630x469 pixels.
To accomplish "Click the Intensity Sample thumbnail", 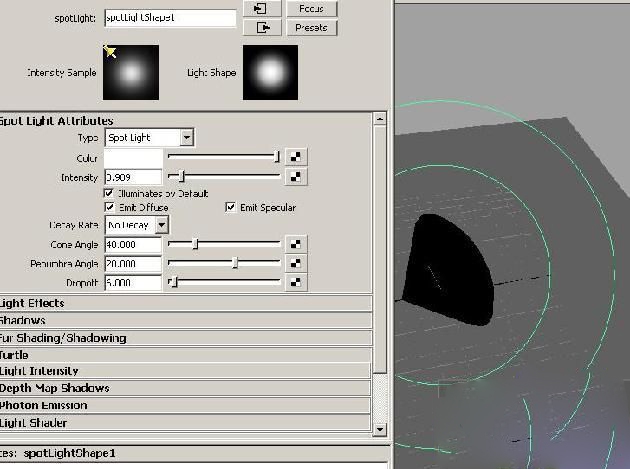I will [131, 72].
